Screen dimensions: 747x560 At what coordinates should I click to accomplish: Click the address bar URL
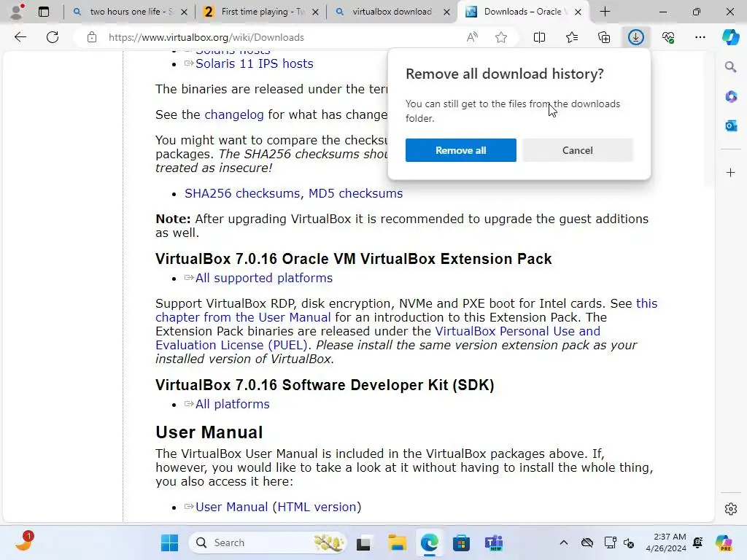coord(206,37)
